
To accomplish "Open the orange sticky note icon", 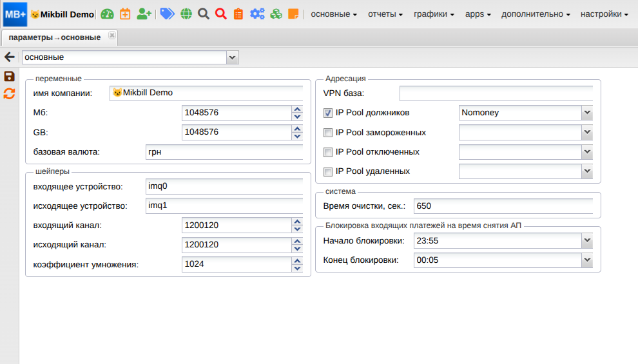I will pyautogui.click(x=293, y=14).
